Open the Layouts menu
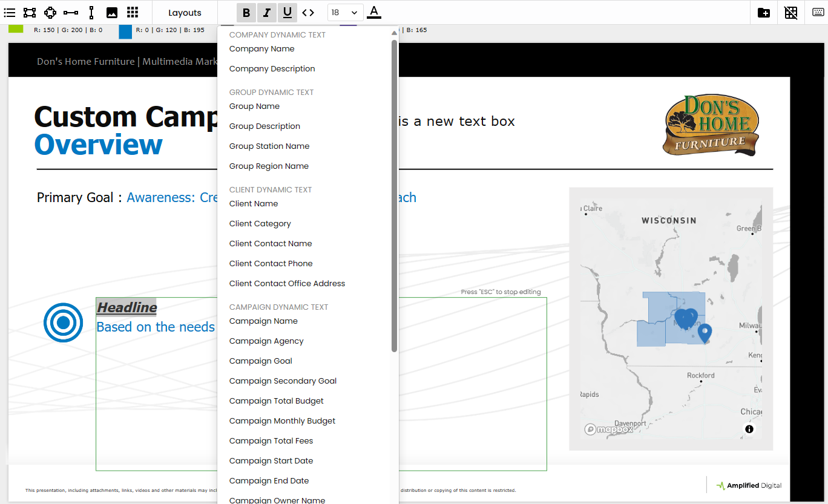 pyautogui.click(x=185, y=13)
